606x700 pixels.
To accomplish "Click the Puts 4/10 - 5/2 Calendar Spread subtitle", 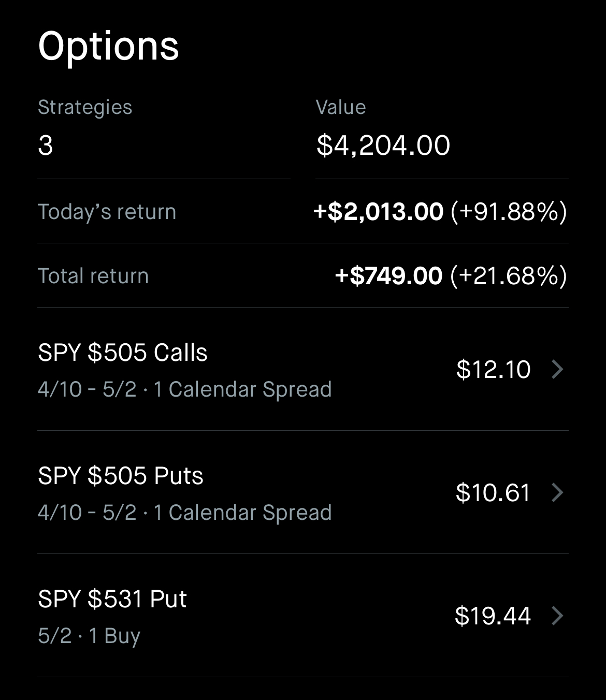I will click(184, 513).
